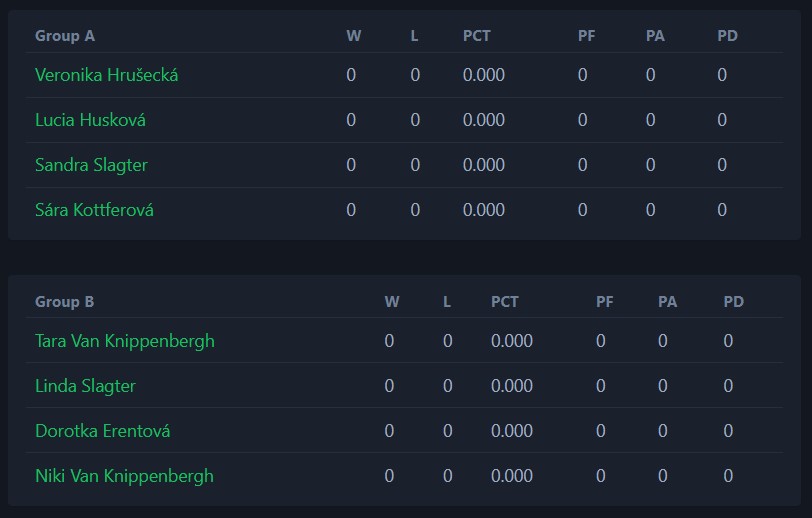Click Linda Slagter in Group B
The image size is (812, 518).
tap(85, 386)
